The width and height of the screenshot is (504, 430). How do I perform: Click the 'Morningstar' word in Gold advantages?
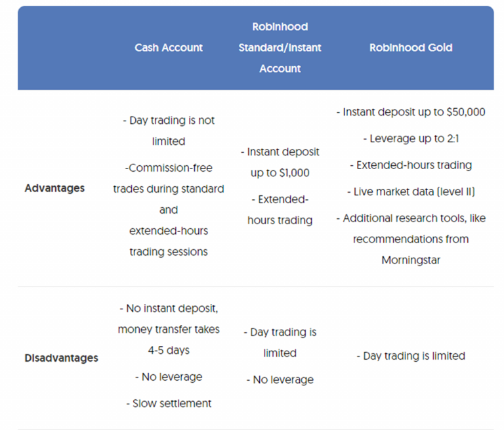click(x=411, y=260)
